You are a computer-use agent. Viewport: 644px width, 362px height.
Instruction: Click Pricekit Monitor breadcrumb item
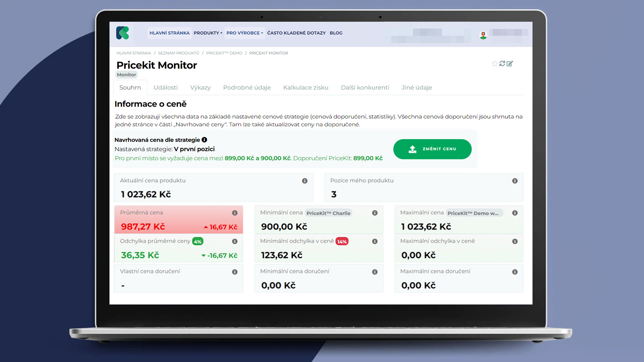pyautogui.click(x=268, y=53)
